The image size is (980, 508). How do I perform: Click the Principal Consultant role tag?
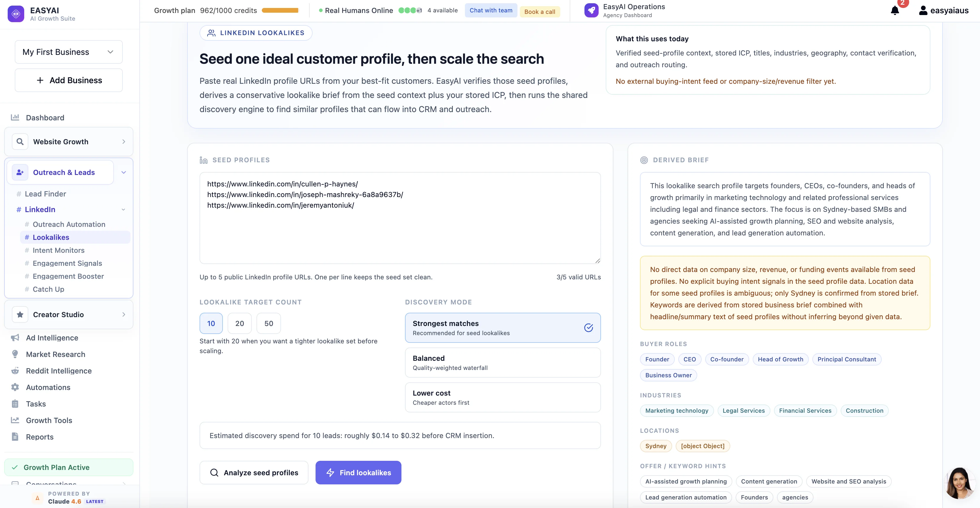click(847, 359)
